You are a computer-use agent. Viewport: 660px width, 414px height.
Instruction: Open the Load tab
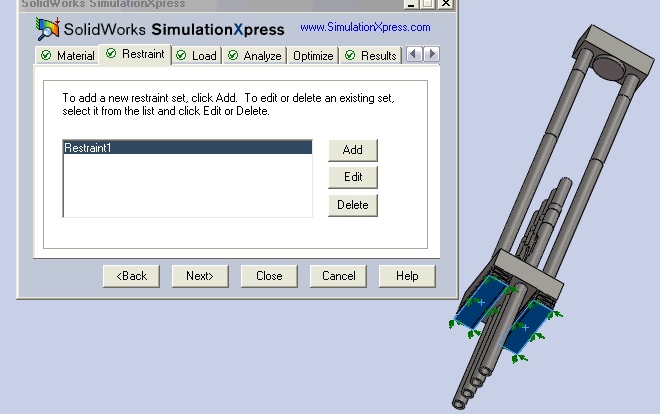click(197, 56)
